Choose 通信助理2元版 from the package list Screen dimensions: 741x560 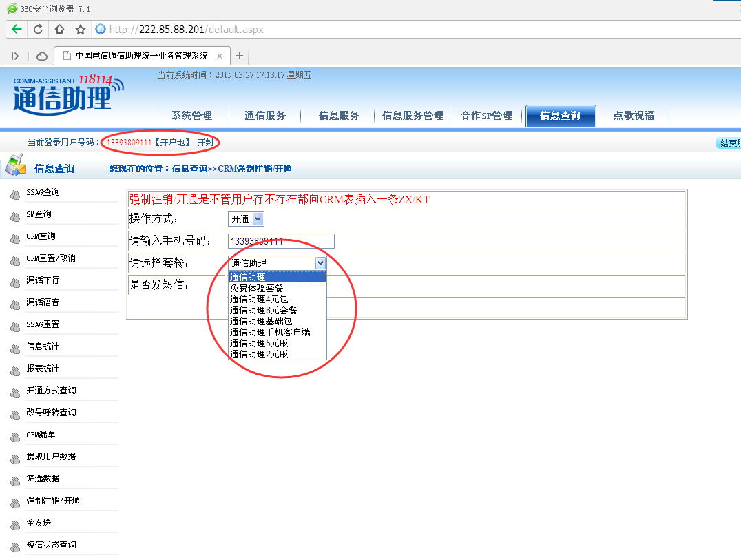278,354
